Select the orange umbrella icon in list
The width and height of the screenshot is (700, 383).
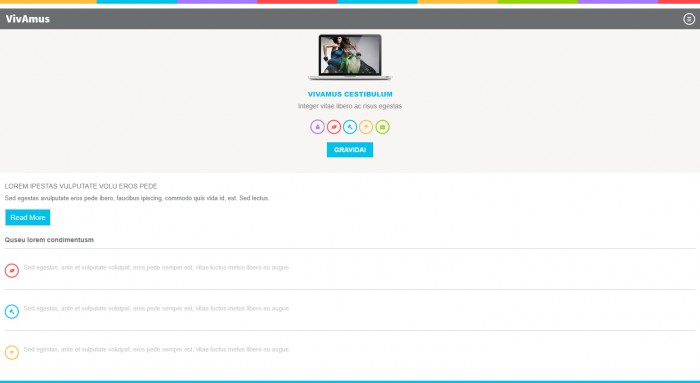12,353
